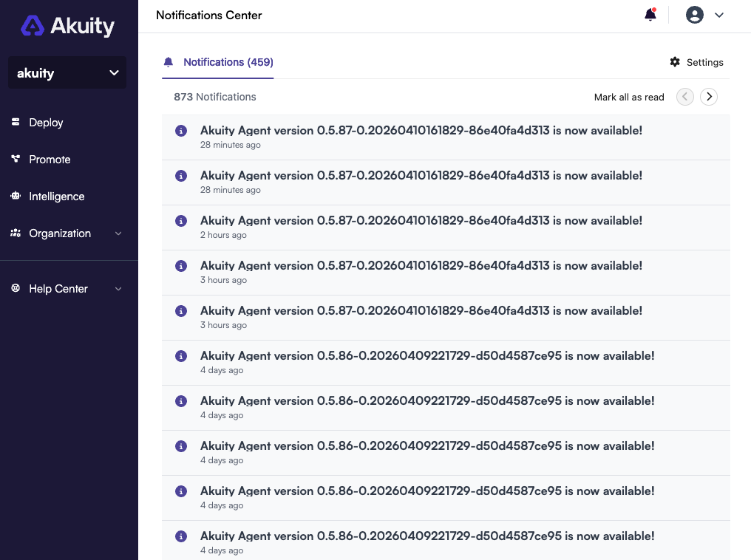
Task: Go to next notifications page
Action: pos(709,97)
